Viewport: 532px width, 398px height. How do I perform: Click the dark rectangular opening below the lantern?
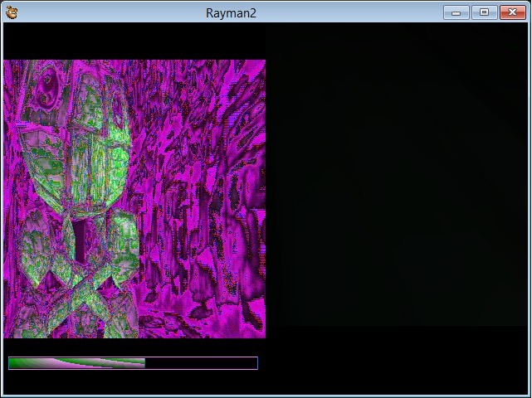[80, 240]
